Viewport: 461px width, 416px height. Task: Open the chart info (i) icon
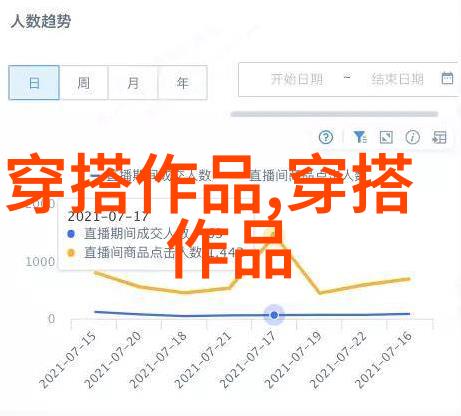point(413,137)
